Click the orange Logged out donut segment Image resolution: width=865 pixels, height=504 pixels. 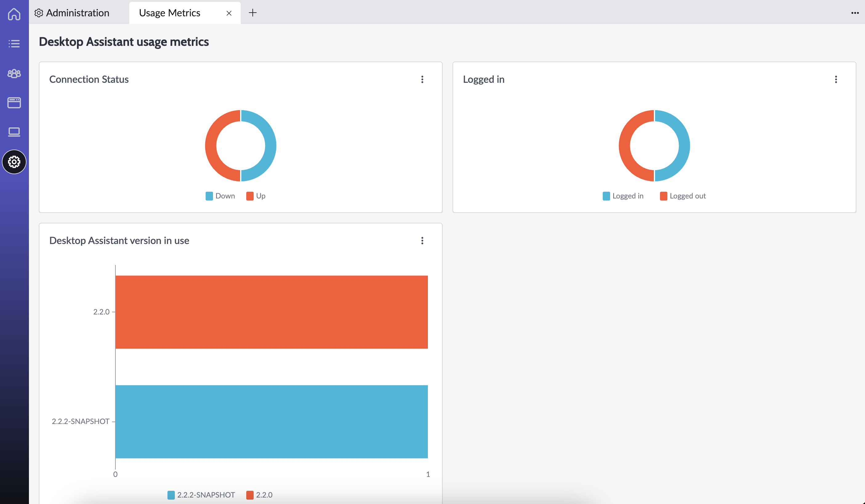point(624,146)
